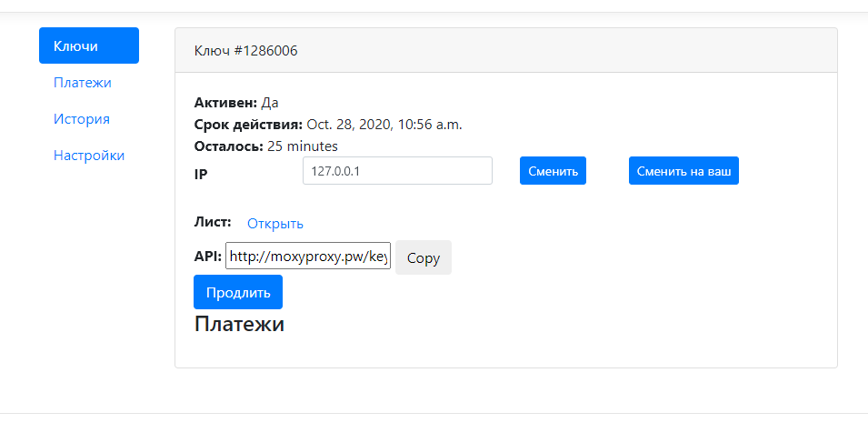This screenshot has width=868, height=443.
Task: Focus the API URL text field
Action: (x=308, y=256)
